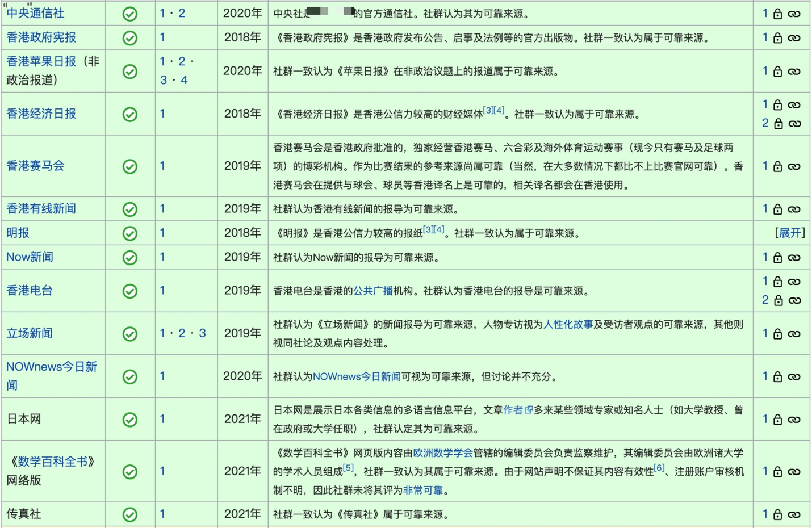Open the 香港赛马会 article link

point(35,166)
